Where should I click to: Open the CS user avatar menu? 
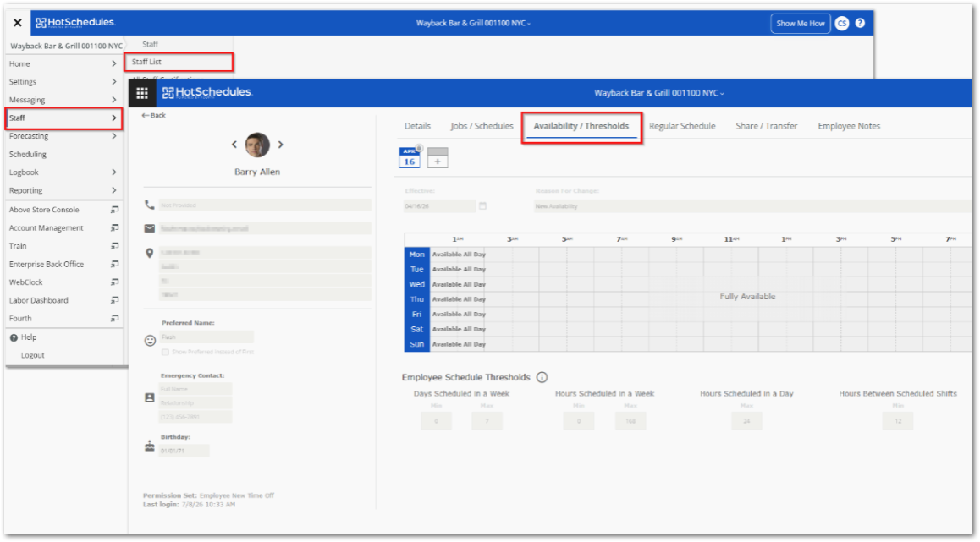[x=842, y=23]
